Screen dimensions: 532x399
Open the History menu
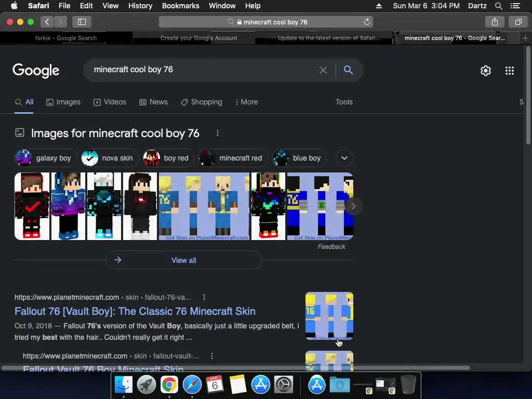(x=140, y=6)
